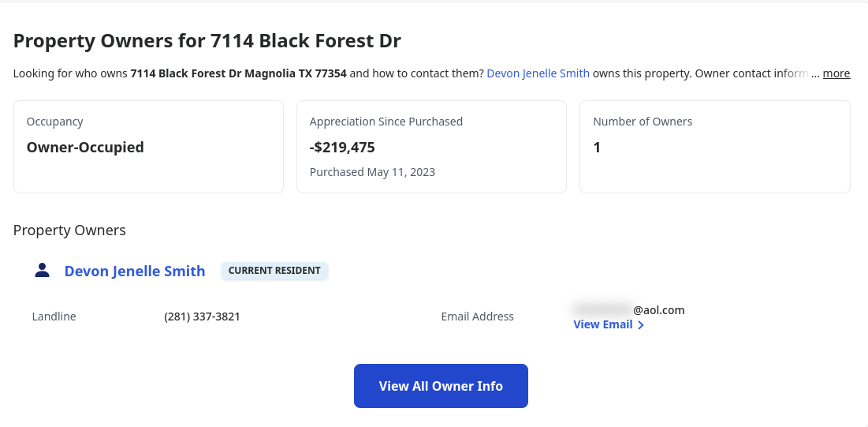Viewport: 868px width, 427px height.
Task: Click the Landline field label
Action: click(54, 317)
